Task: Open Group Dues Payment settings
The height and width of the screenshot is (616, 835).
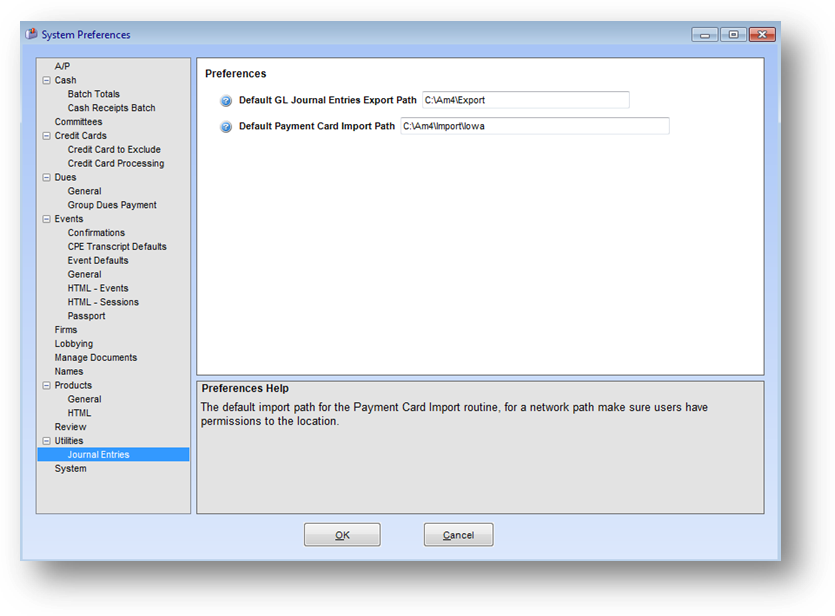Action: tap(112, 204)
